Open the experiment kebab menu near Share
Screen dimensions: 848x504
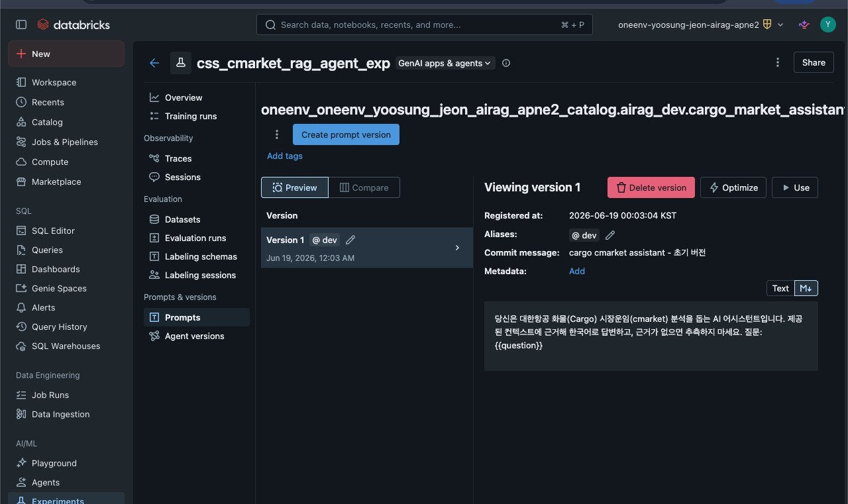778,62
